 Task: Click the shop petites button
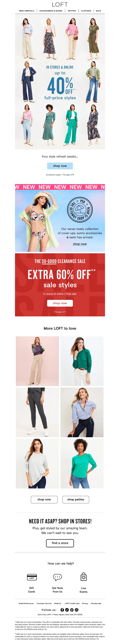(x=76, y=499)
